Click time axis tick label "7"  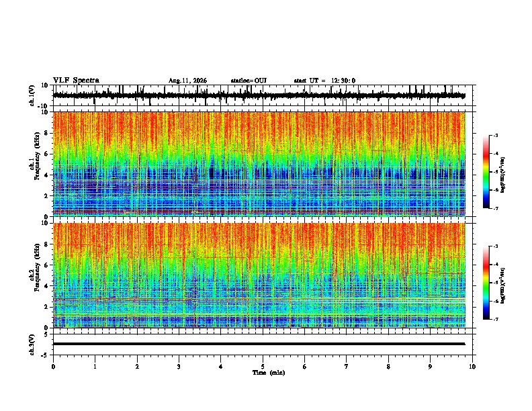point(347,367)
